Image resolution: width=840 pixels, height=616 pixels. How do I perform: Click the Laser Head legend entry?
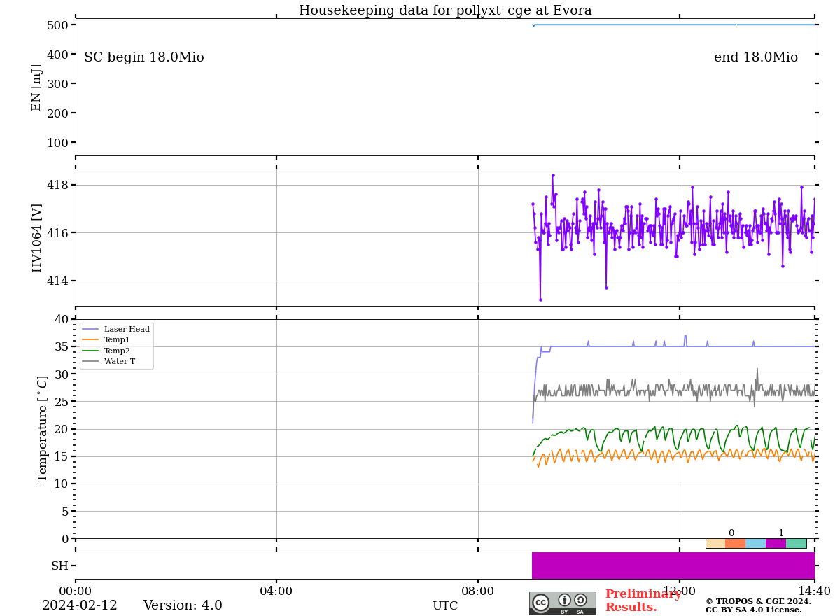[x=116, y=329]
